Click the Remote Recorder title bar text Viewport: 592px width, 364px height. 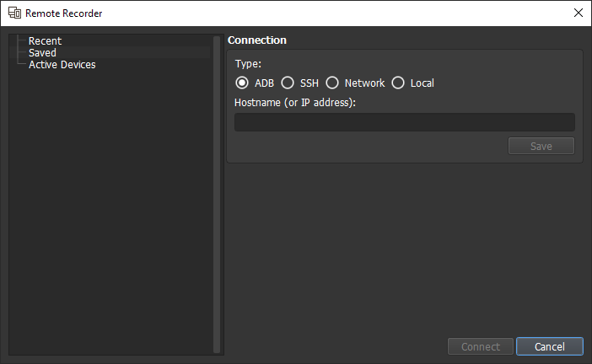point(64,13)
